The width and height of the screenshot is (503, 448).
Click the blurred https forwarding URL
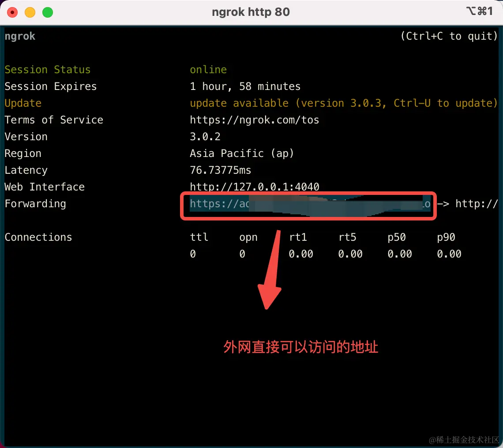310,204
